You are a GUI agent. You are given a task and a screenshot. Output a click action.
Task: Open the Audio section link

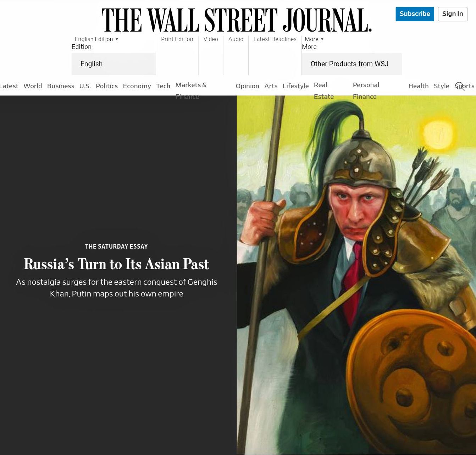[x=236, y=39]
